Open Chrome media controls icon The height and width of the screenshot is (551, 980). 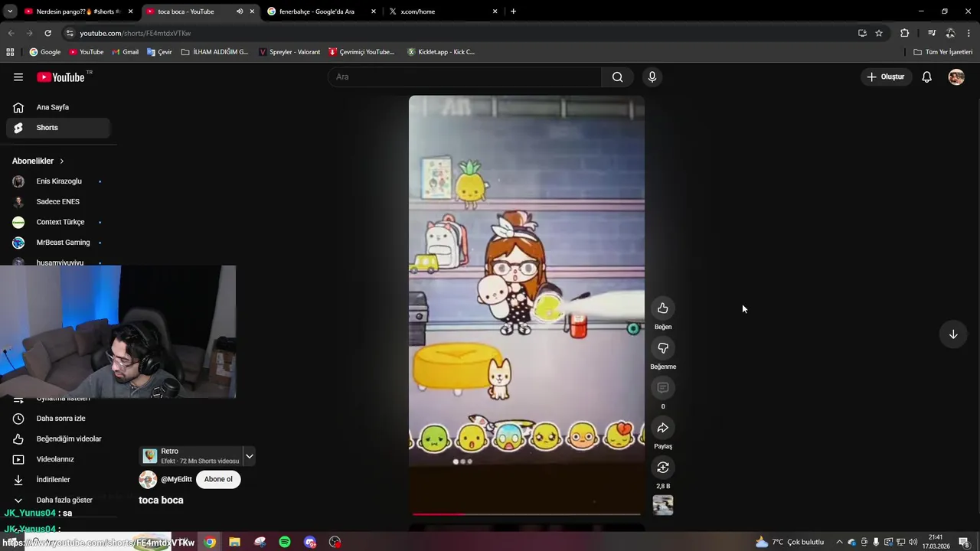(x=932, y=33)
